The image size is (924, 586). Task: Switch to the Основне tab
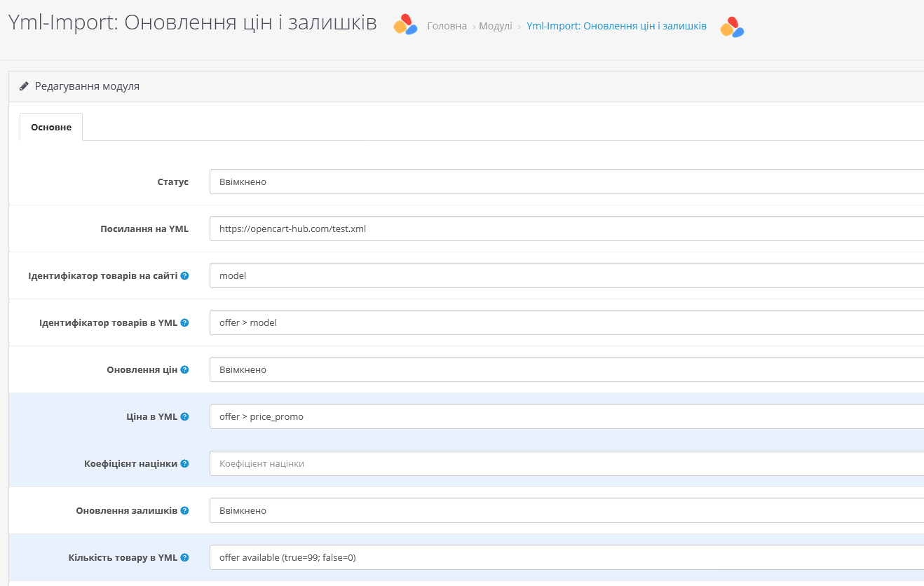pos(50,127)
